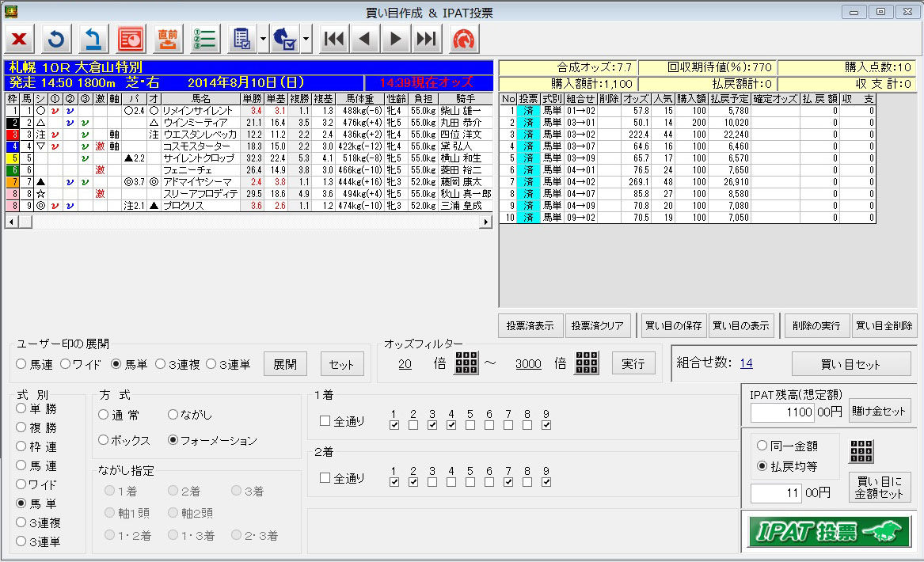Click 買い目セット button
This screenshot has width=924, height=562.
851,364
